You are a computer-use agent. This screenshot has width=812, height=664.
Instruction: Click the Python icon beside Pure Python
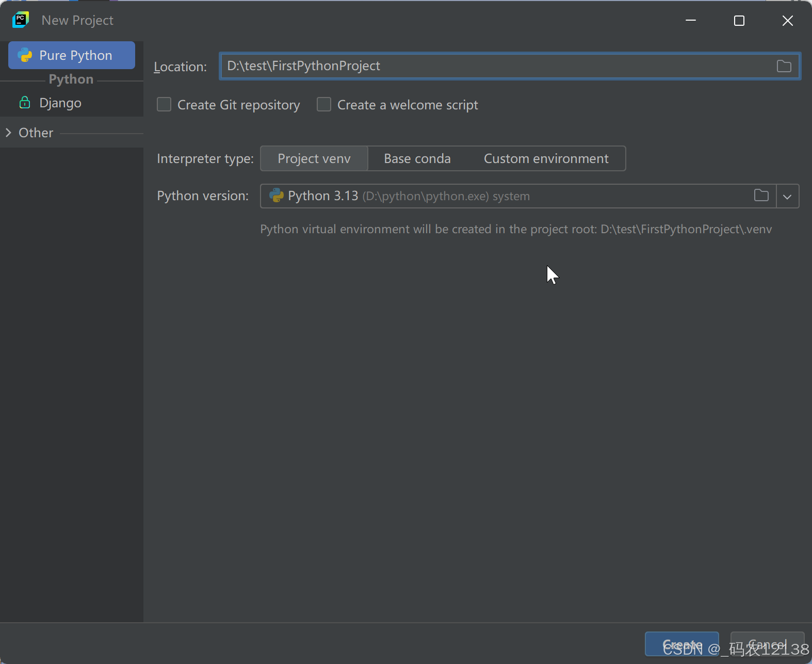click(25, 55)
